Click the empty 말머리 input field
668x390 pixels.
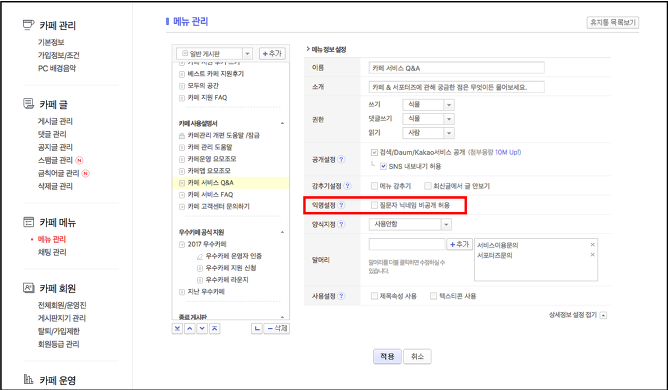click(407, 244)
